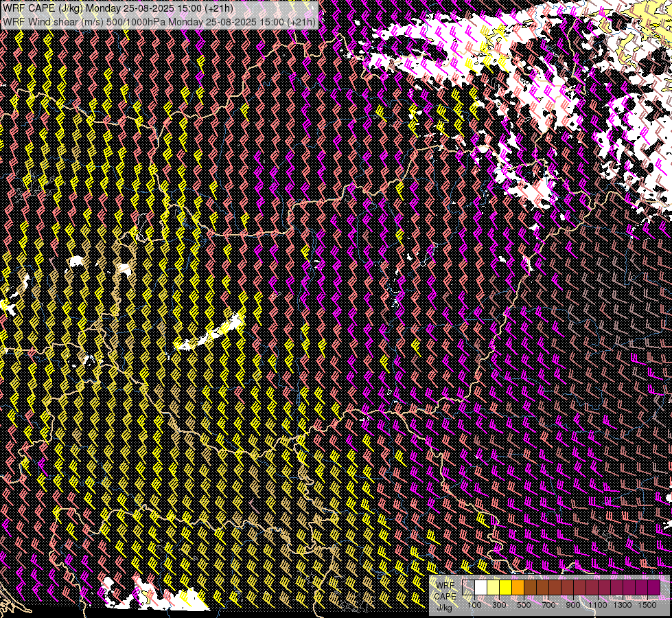This screenshot has height=618, width=672.
Task: Click the WRF Wind shear 500/1000hPa title line
Action: [x=159, y=21]
